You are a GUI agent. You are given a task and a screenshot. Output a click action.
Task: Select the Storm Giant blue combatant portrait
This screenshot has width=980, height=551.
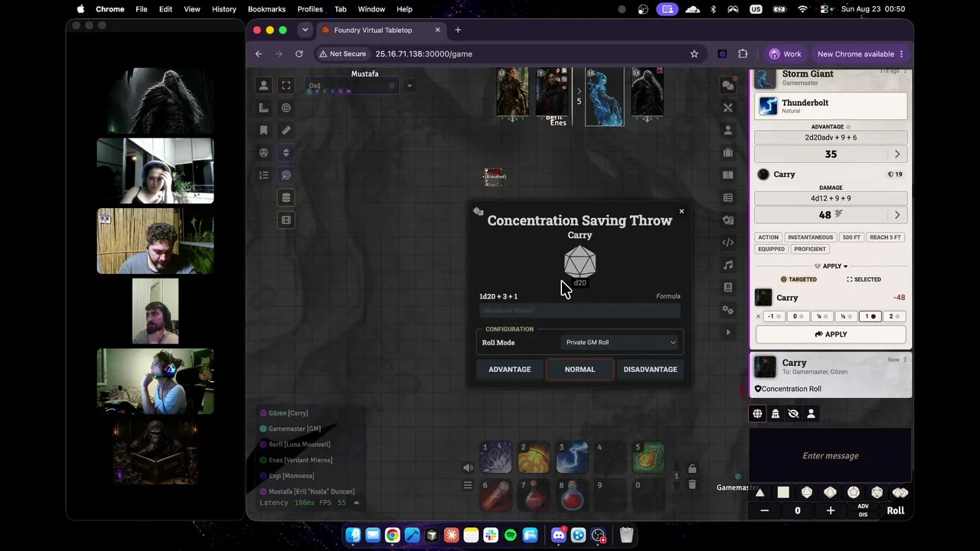[x=605, y=96]
